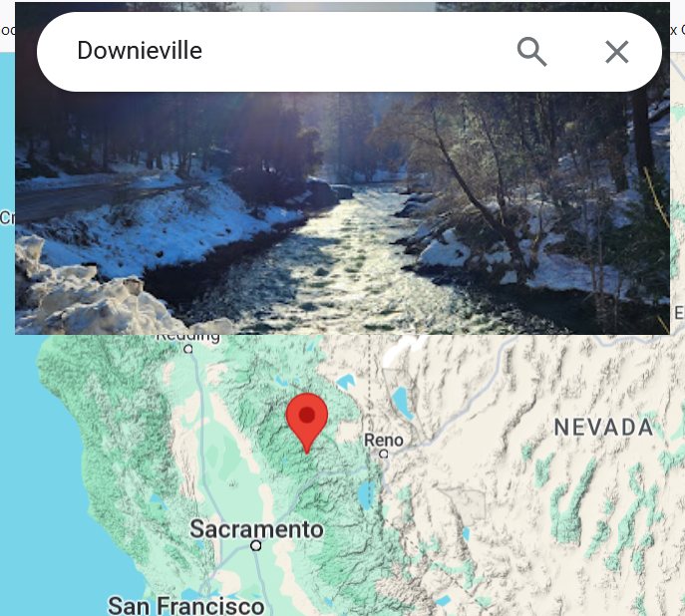Viewport: 685px width, 616px height.
Task: Select the San Francisco map label
Action: click(x=186, y=606)
